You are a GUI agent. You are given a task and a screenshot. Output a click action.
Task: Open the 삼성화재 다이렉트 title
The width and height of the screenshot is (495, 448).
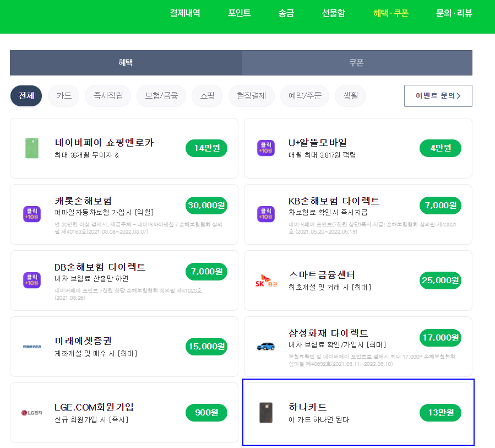328,333
